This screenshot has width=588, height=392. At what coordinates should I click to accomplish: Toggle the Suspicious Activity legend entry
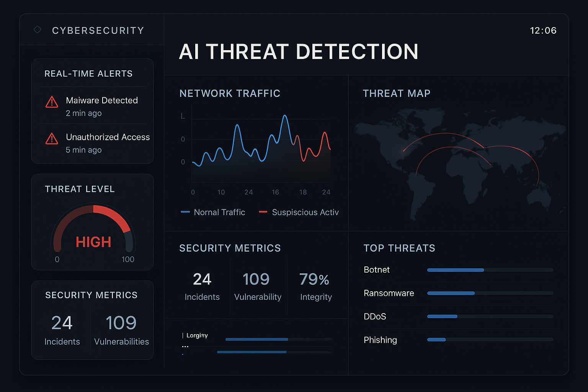(299, 212)
